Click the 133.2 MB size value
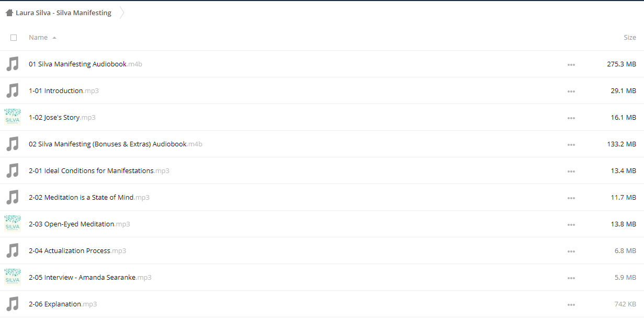This screenshot has width=644, height=320. pyautogui.click(x=622, y=144)
